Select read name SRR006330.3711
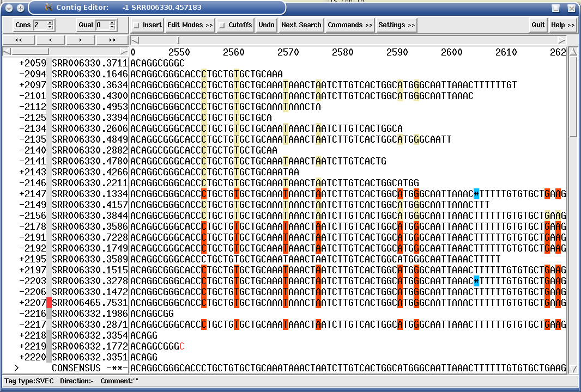Image resolution: width=581 pixels, height=392 pixels. click(90, 63)
